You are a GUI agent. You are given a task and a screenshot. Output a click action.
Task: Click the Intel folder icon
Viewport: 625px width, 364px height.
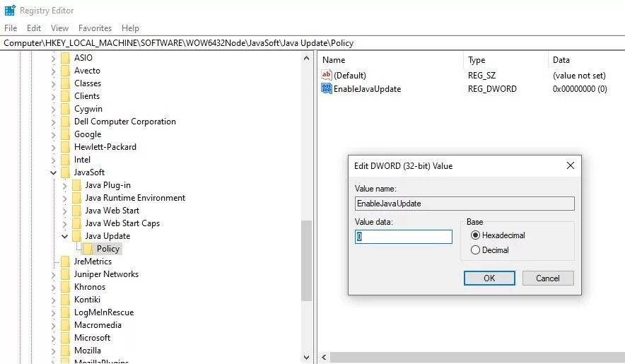pyautogui.click(x=65, y=160)
